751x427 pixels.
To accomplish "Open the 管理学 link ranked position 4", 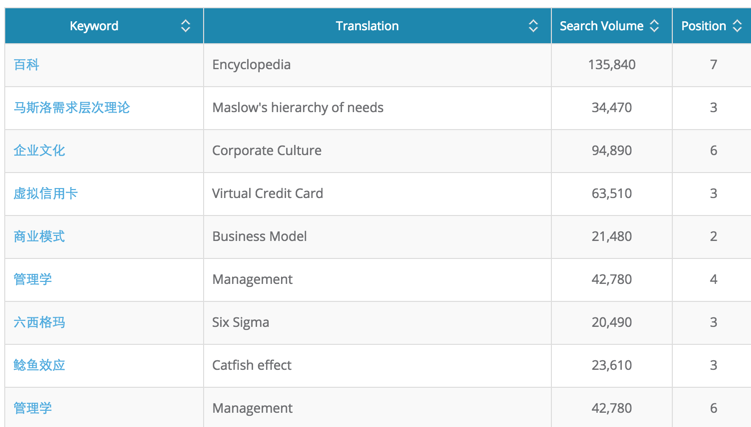I will point(33,280).
